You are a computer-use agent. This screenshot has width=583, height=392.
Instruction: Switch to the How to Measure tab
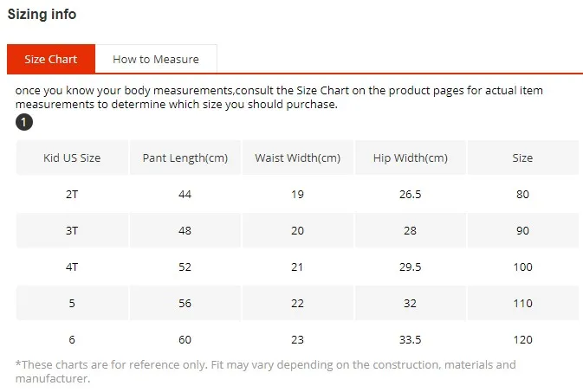pos(156,59)
